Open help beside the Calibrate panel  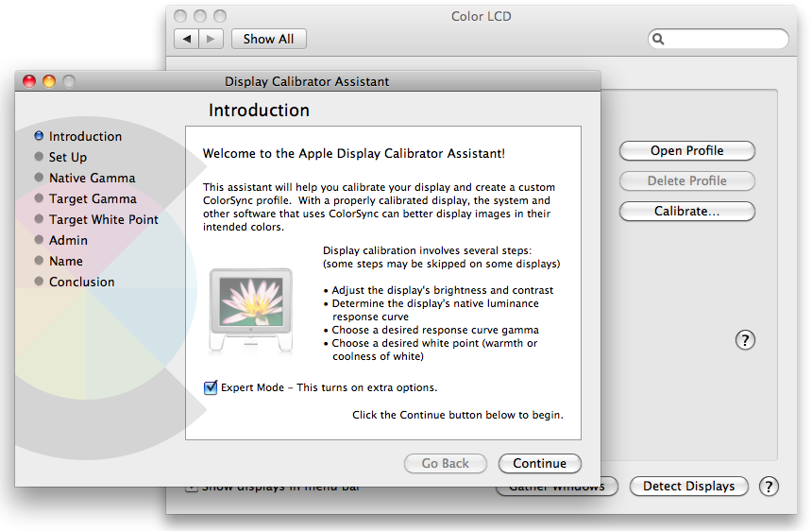tap(745, 340)
